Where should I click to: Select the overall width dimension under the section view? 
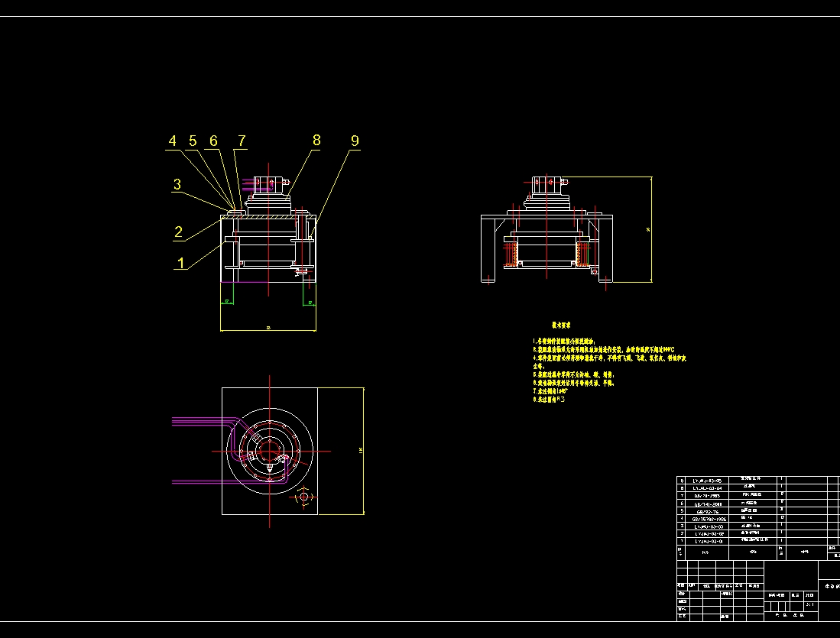coord(268,329)
